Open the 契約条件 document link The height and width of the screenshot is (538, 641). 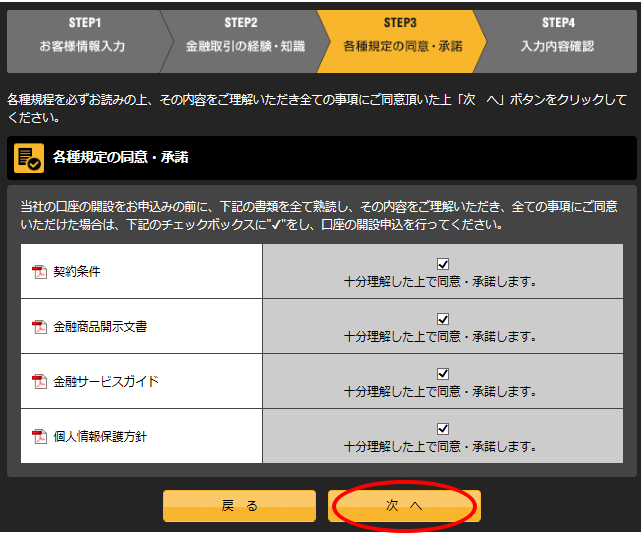[77, 272]
